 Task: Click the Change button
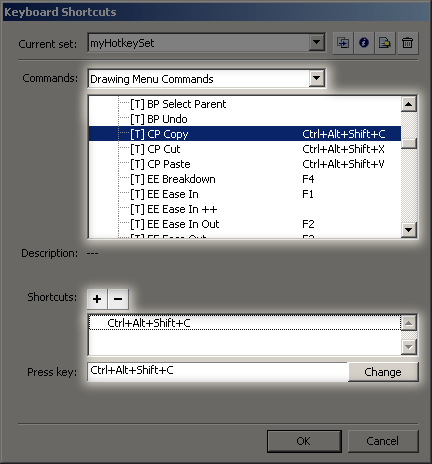point(383,372)
